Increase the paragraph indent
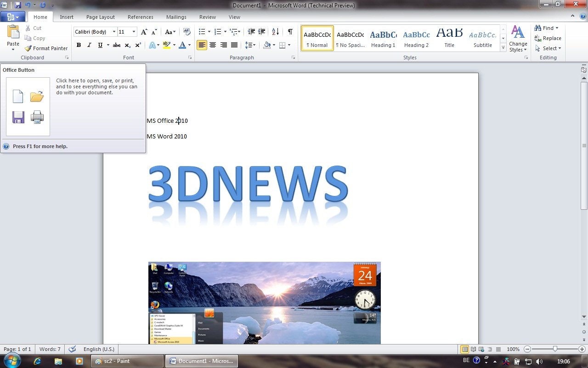 (x=262, y=32)
